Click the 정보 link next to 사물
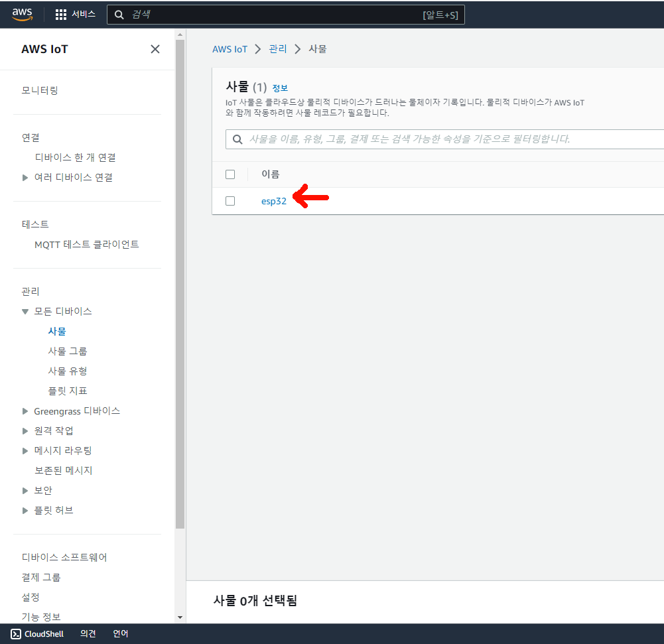This screenshot has width=664, height=644. [280, 88]
